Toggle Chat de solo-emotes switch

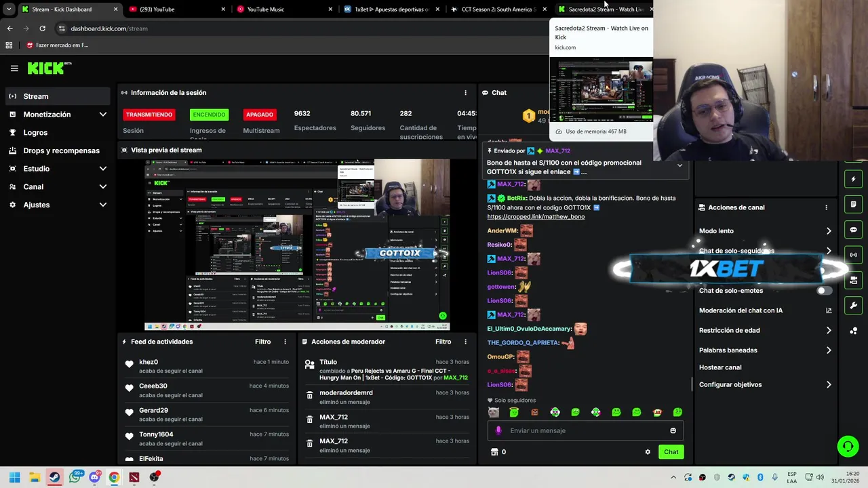[x=824, y=291]
